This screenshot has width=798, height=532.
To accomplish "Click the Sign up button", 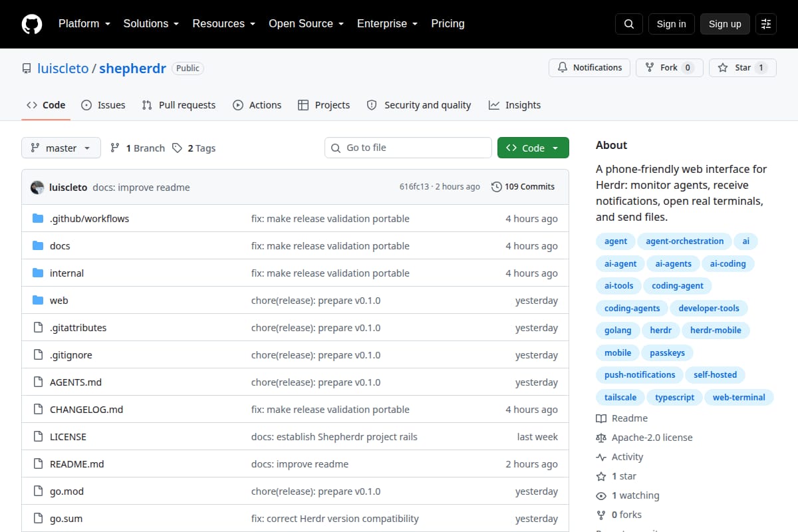I will click(x=725, y=24).
